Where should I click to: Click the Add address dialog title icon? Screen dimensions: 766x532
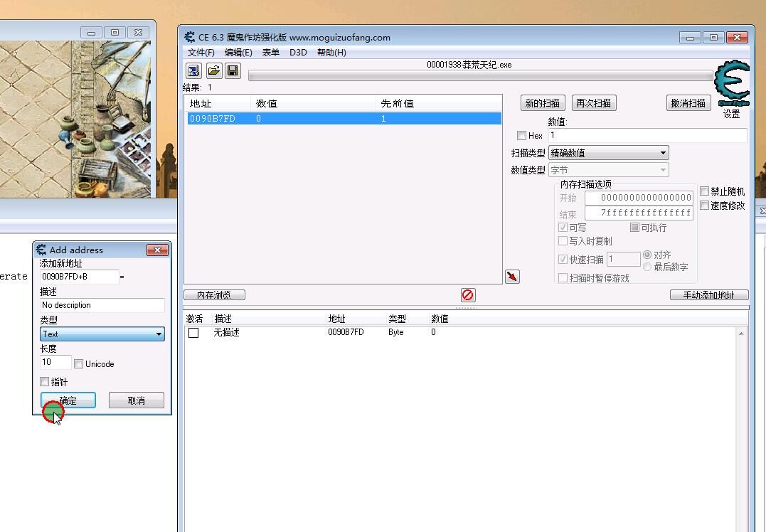[41, 250]
